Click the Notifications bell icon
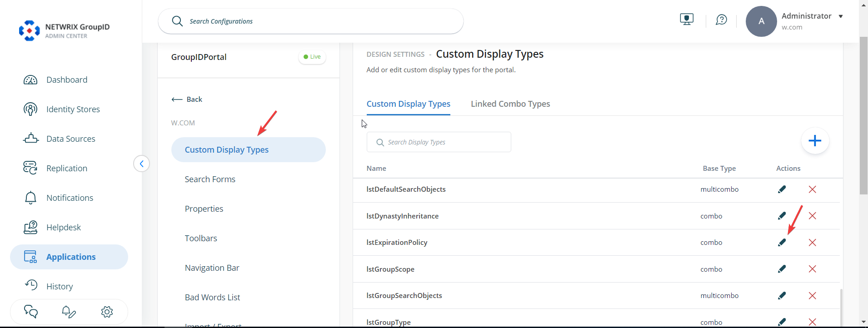 [x=30, y=198]
